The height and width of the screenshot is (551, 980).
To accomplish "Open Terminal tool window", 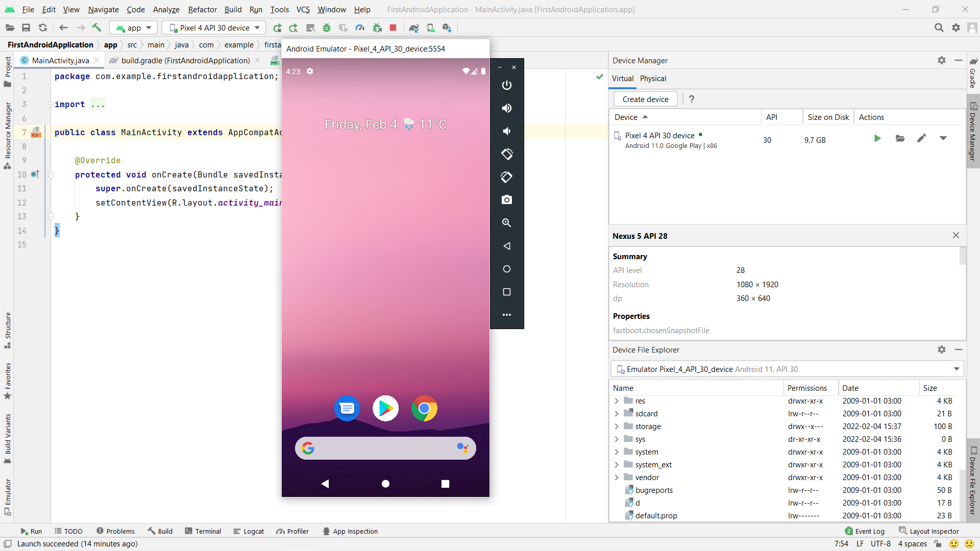I will [x=203, y=531].
